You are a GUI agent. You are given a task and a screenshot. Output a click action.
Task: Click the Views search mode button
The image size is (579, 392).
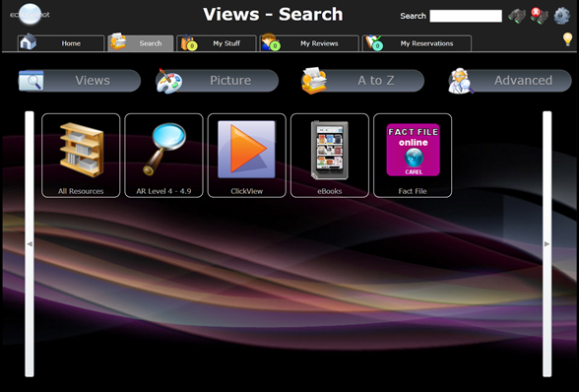coord(80,81)
